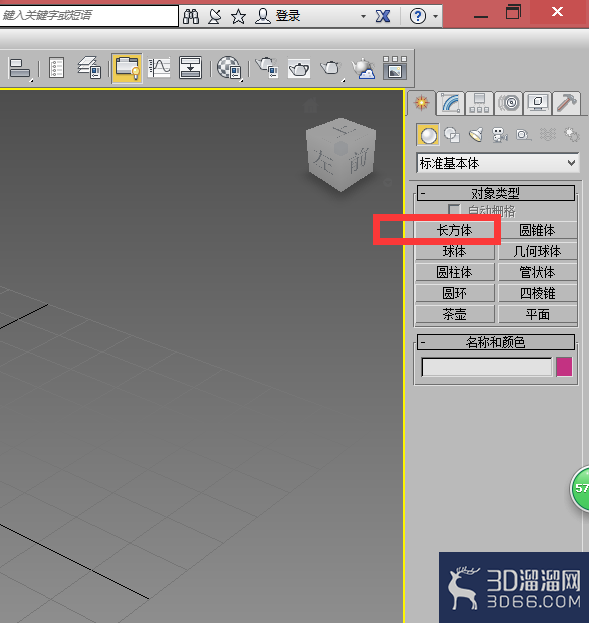Open the Subscription Center satellite icon

coord(215,16)
